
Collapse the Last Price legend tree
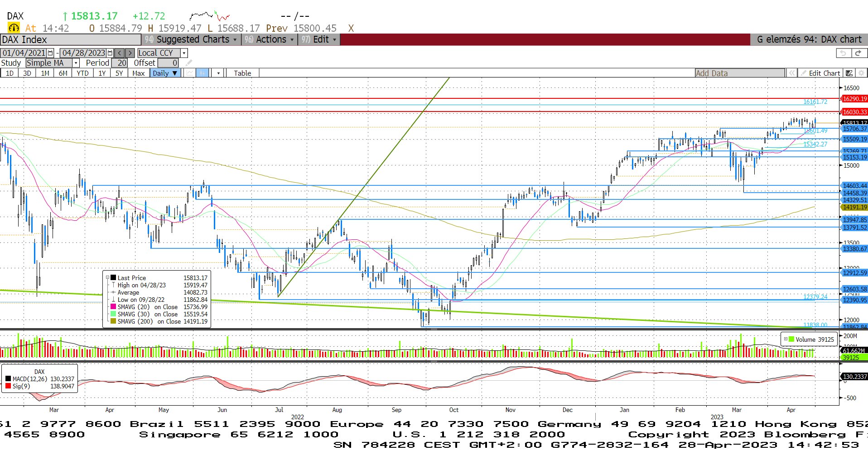107,278
